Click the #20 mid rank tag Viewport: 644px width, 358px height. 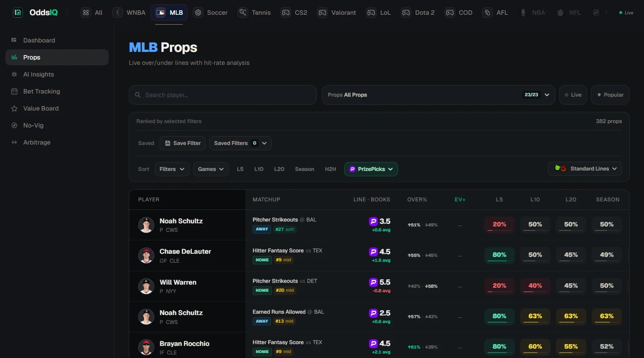[x=285, y=290]
